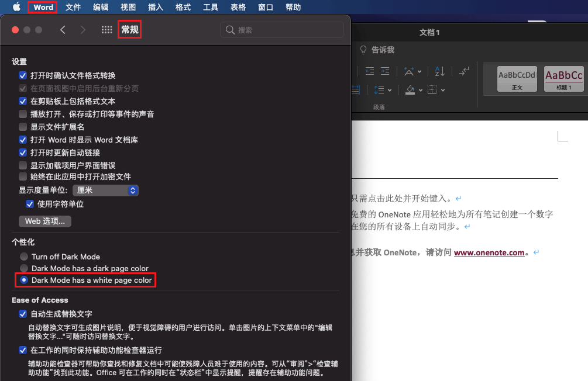The width and height of the screenshot is (588, 381).
Task: Toggle automatically generate alt text
Action: coord(23,314)
